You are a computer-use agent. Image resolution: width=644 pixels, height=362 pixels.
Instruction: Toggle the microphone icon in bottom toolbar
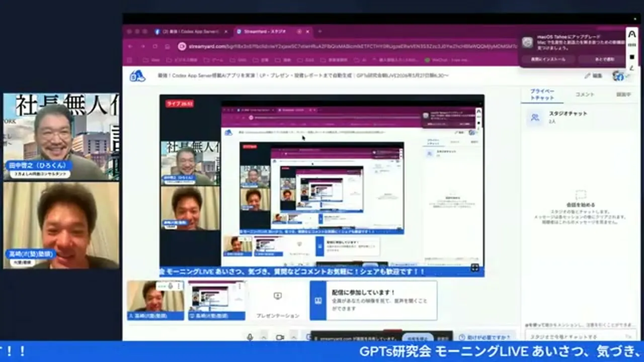250,337
